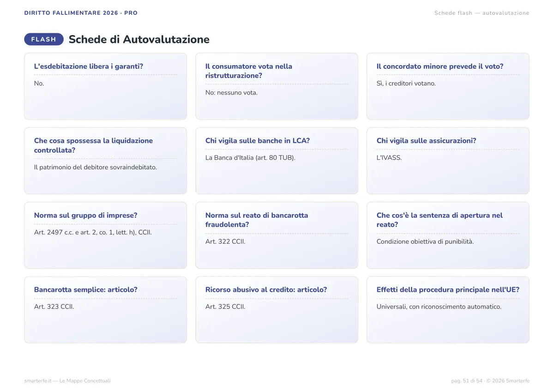Viewport: 554px width, 392px height.
Task: Click the answer "L'IVASS."
Action: click(x=389, y=158)
